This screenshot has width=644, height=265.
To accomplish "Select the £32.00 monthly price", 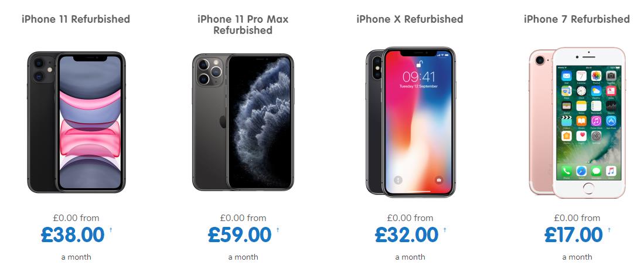I will point(407,235).
